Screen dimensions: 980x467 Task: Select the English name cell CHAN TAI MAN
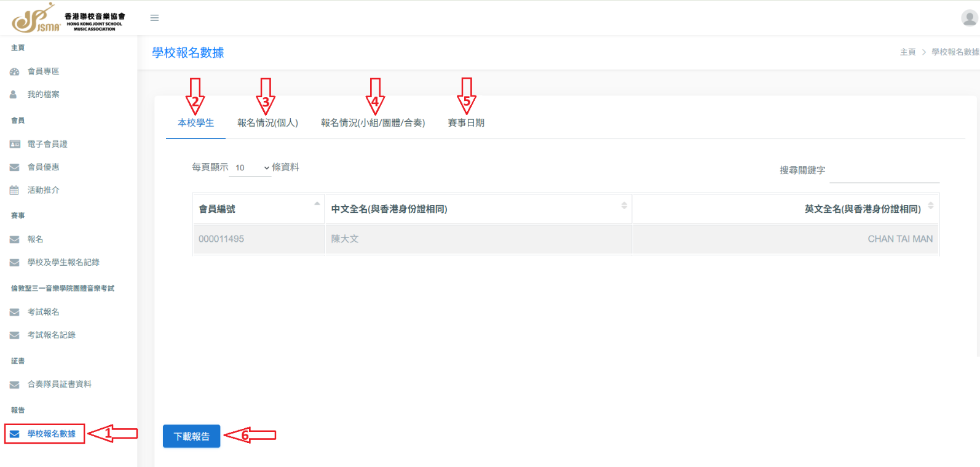[x=786, y=239]
